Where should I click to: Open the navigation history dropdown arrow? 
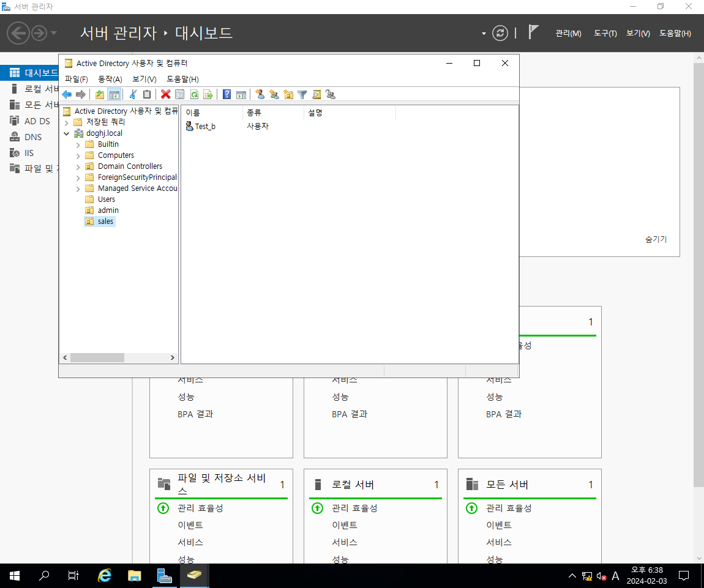tap(54, 33)
